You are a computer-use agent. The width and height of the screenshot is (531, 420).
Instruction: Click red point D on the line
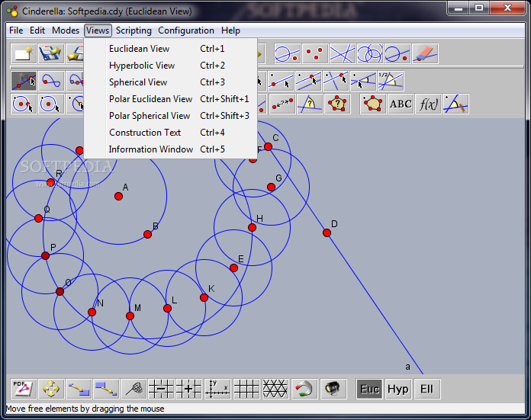tap(327, 232)
